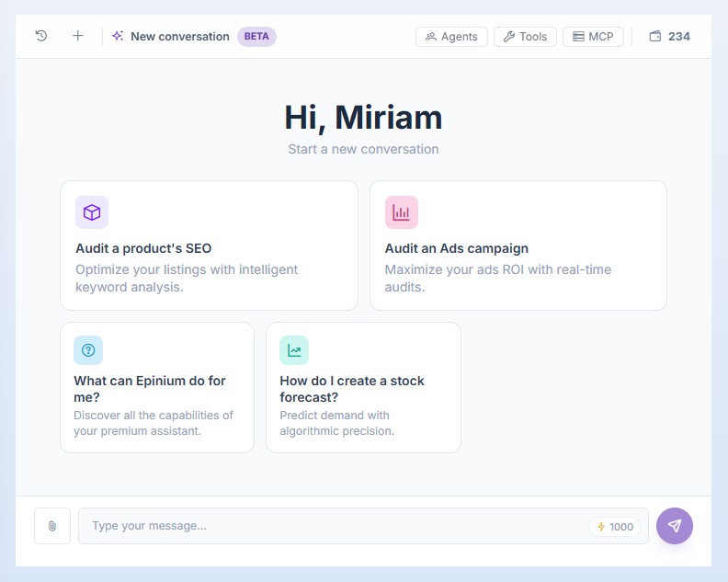
Task: Click the New conversation title
Action: pyautogui.click(x=180, y=37)
